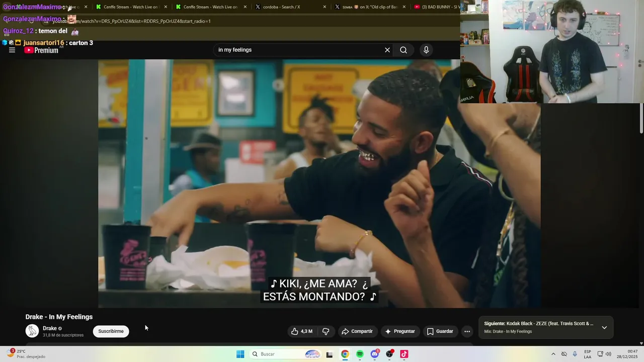Open 'Siguiente: Kodak Black - ZEZE' entry
644x362 pixels.
[539, 323]
